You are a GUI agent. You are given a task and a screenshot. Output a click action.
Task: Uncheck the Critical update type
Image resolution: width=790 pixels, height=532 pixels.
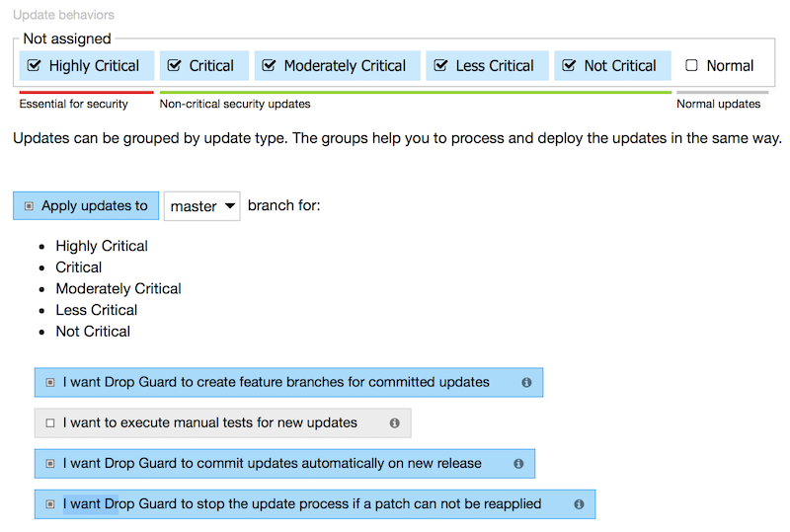pyautogui.click(x=175, y=66)
